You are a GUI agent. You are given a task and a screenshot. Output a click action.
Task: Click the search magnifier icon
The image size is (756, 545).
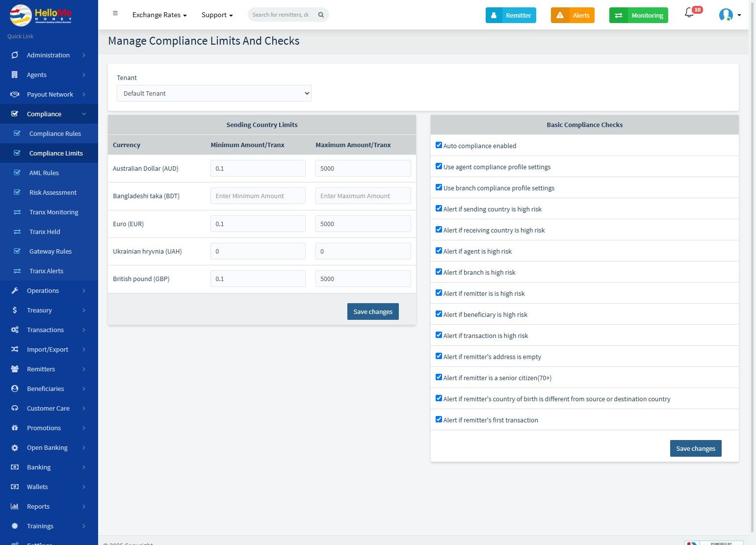pyautogui.click(x=321, y=15)
